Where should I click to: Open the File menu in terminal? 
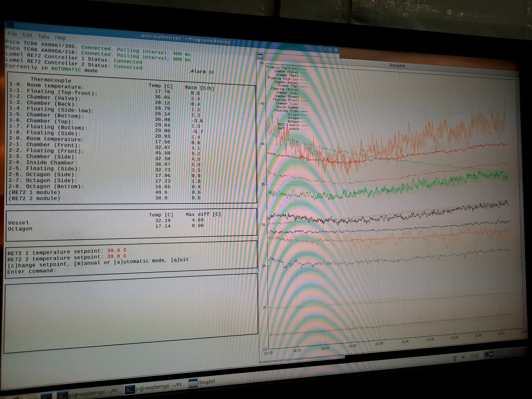[x=13, y=34]
